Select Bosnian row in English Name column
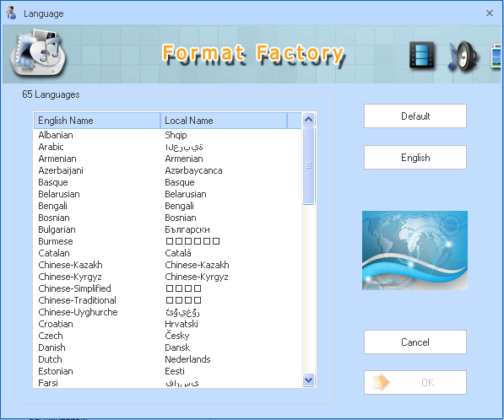504x420 pixels. [x=54, y=218]
